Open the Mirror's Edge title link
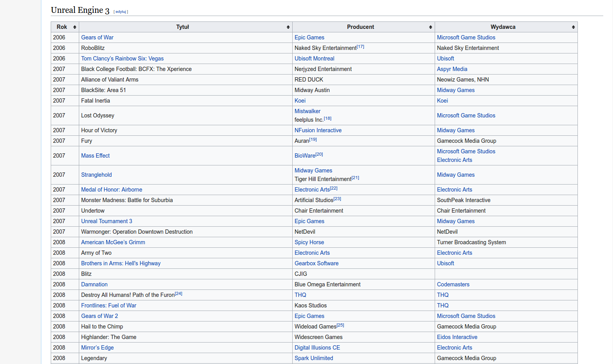This screenshot has width=613, height=364. click(97, 348)
